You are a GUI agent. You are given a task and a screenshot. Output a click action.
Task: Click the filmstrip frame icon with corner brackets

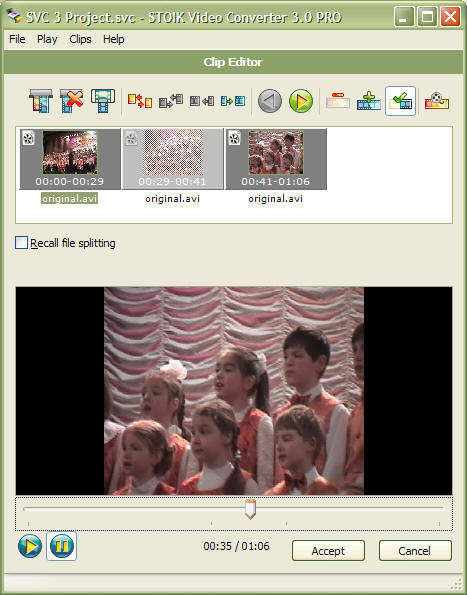point(103,101)
